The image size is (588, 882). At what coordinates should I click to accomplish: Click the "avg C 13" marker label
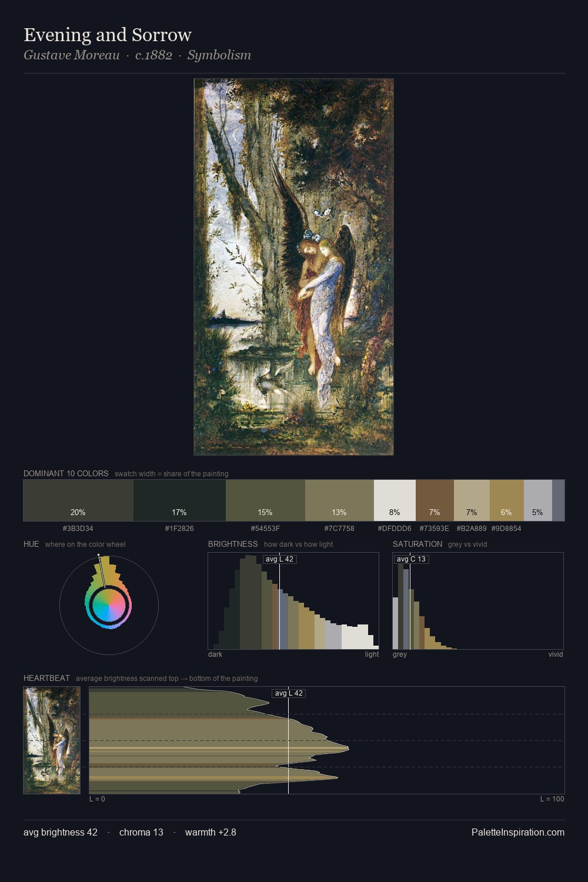point(411,559)
